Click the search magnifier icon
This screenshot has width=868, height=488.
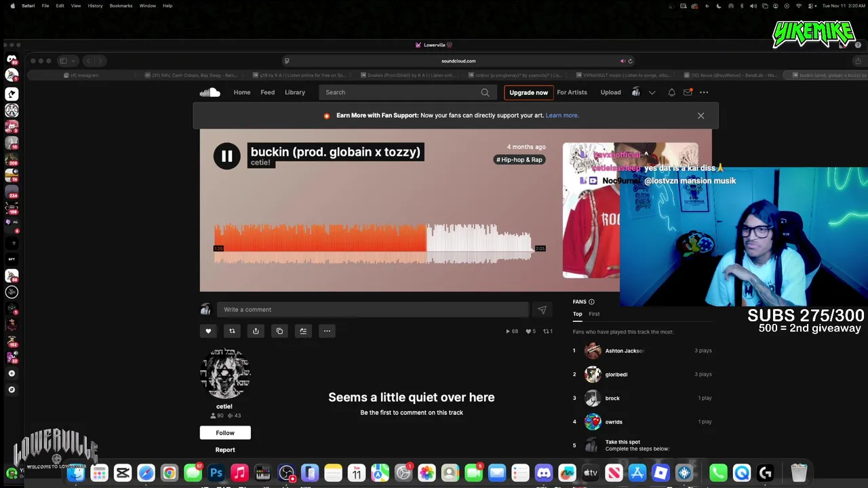485,92
